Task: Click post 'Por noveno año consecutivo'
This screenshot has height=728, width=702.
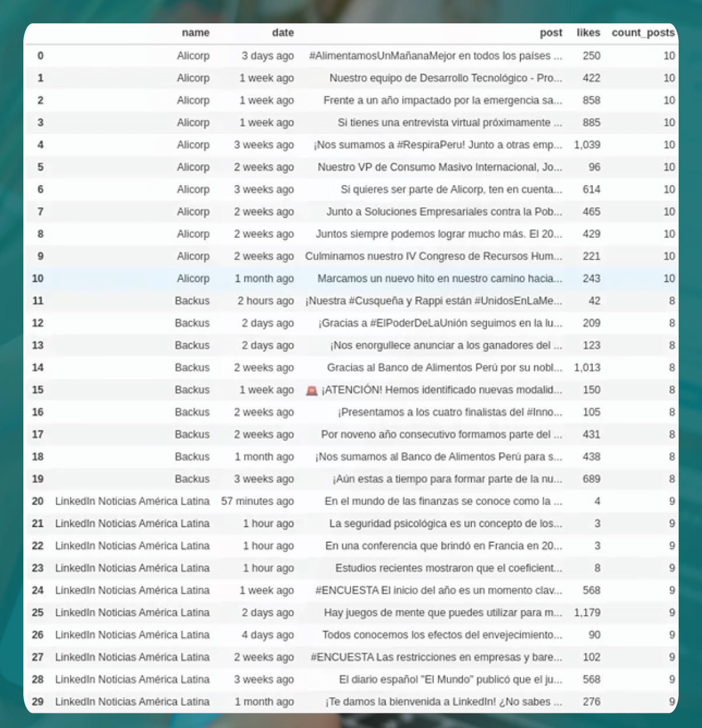Action: click(x=442, y=434)
